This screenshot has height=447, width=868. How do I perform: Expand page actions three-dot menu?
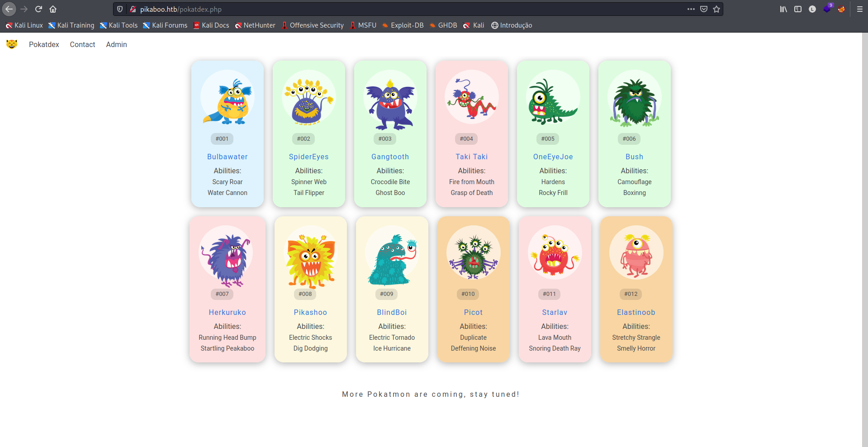click(691, 9)
